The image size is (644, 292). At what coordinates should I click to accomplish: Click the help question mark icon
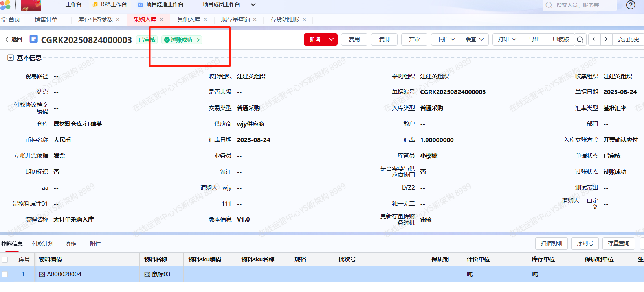click(631, 5)
